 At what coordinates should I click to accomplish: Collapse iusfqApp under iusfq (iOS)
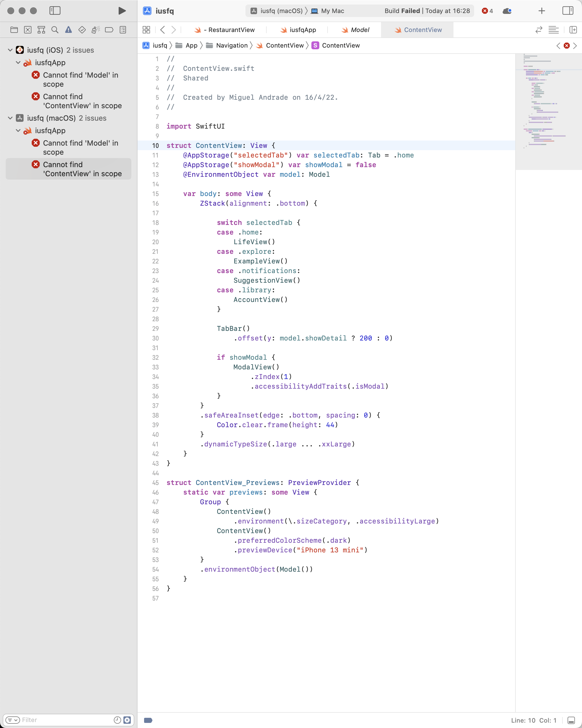(18, 63)
